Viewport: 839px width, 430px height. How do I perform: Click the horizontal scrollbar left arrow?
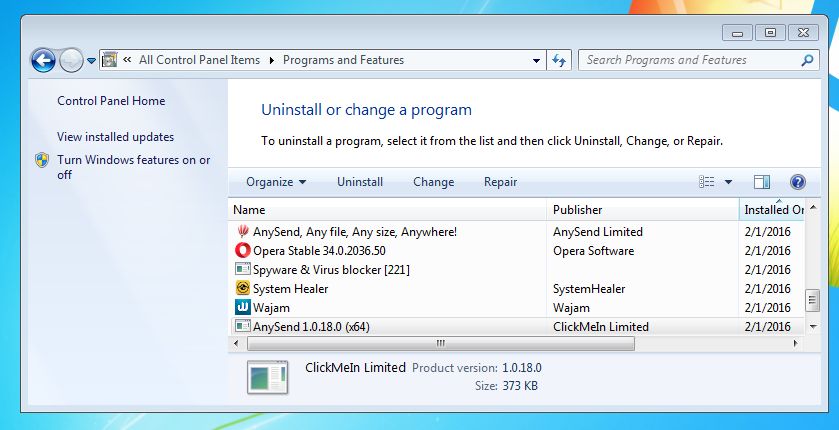[237, 343]
